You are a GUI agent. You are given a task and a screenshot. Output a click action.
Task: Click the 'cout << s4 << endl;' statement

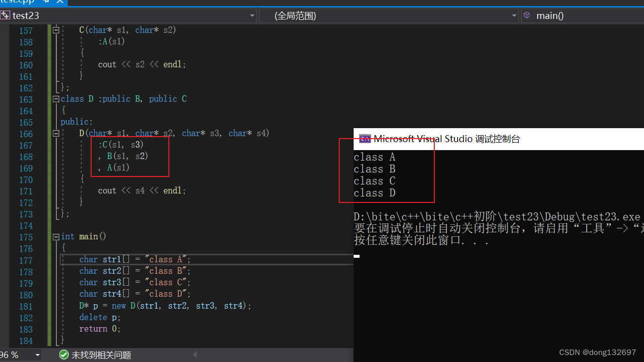142,190
